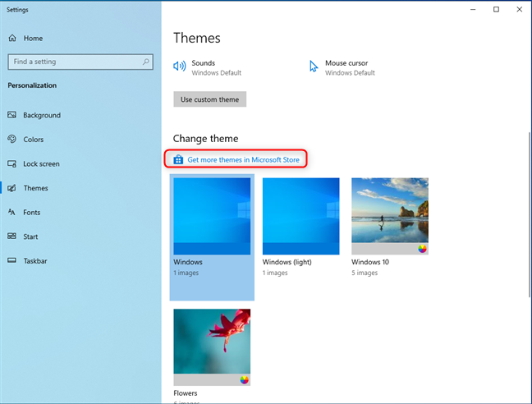Click the Personalization heading
Image resolution: width=532 pixels, height=404 pixels.
coord(32,85)
